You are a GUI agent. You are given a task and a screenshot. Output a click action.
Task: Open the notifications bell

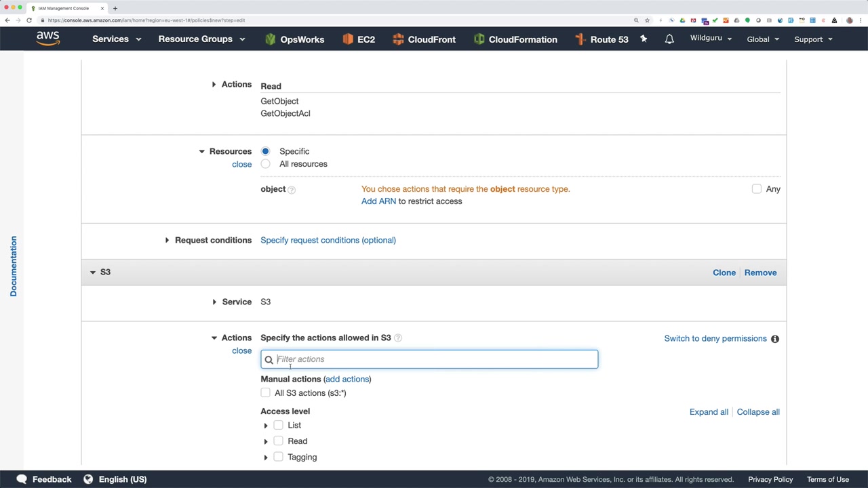point(669,39)
